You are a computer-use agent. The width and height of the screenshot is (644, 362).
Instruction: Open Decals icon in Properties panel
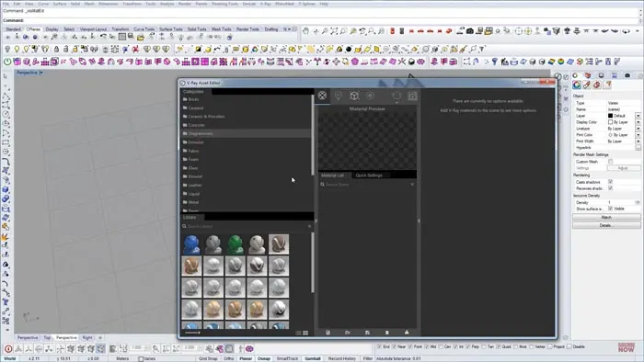(x=607, y=85)
